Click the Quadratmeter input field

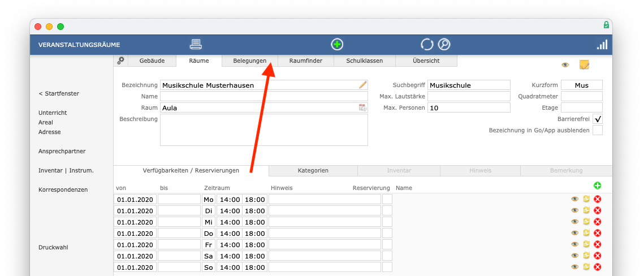582,97
